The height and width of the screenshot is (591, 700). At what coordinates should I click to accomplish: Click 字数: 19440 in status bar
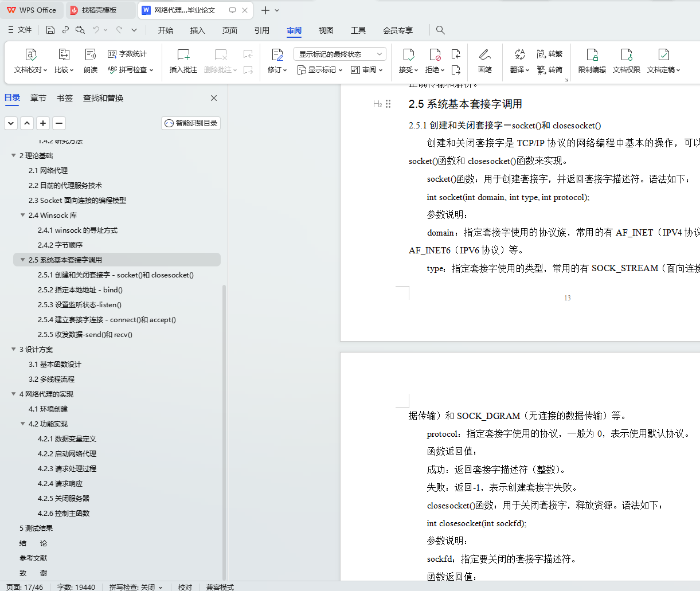76,587
